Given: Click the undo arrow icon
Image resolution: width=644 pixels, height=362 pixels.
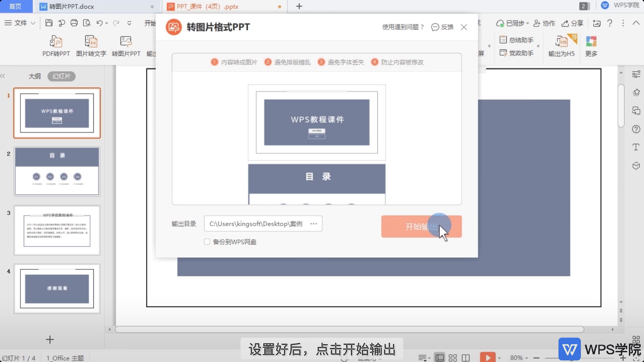Looking at the screenshot, I should [x=99, y=23].
